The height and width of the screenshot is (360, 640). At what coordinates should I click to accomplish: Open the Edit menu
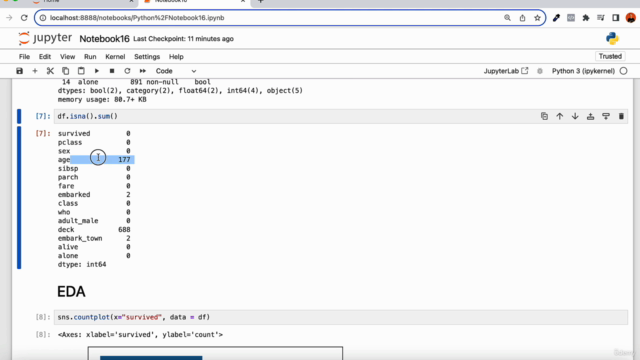click(45, 57)
